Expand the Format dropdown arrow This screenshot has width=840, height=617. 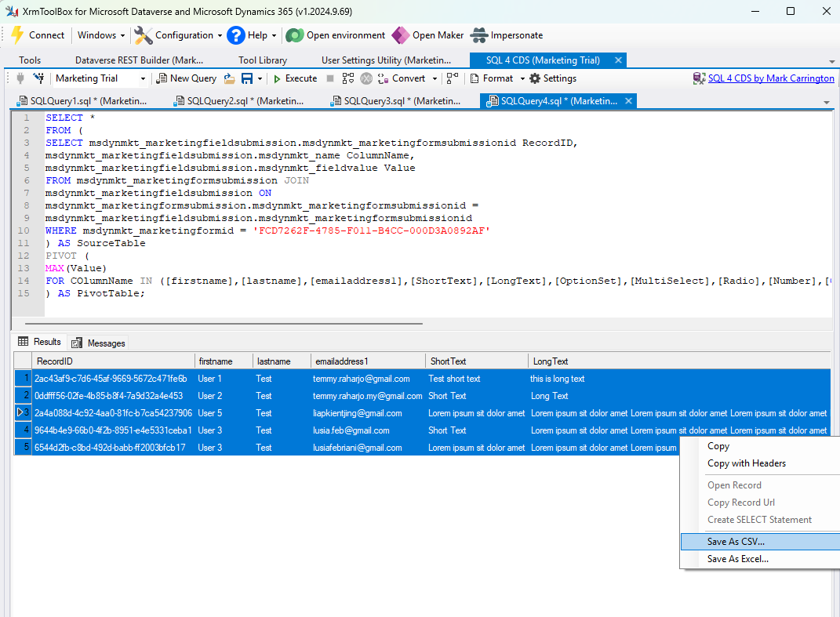point(522,78)
